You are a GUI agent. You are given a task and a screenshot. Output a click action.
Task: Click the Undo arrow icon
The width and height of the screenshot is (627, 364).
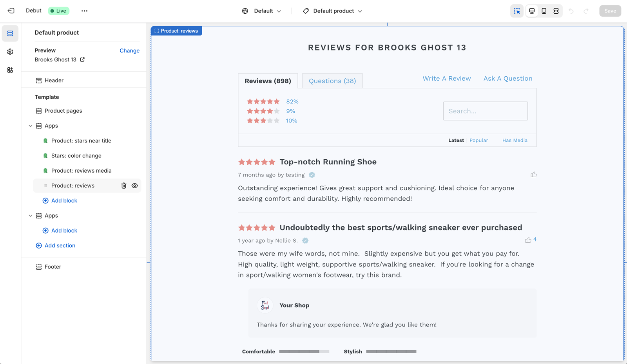pos(571,11)
